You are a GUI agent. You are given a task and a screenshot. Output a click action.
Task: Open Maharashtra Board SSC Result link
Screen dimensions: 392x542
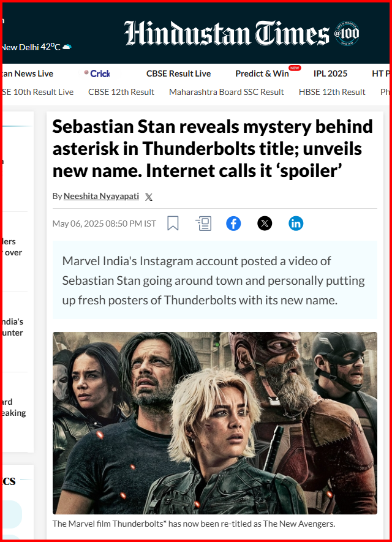click(226, 92)
